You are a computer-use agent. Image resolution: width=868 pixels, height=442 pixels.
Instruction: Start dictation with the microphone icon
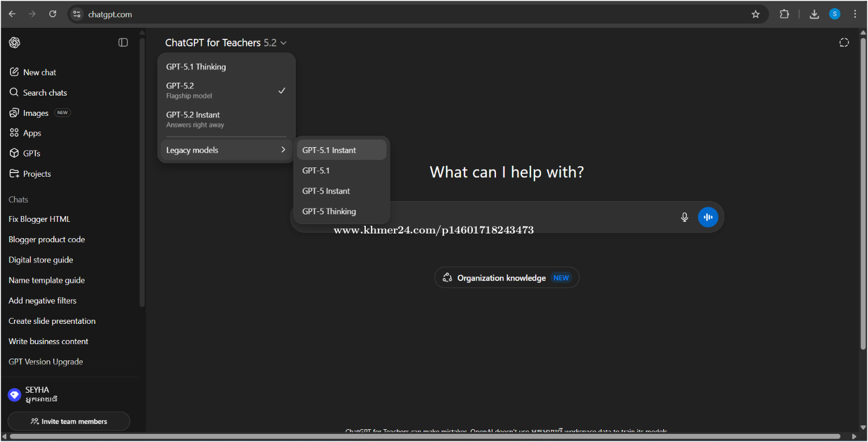click(685, 217)
